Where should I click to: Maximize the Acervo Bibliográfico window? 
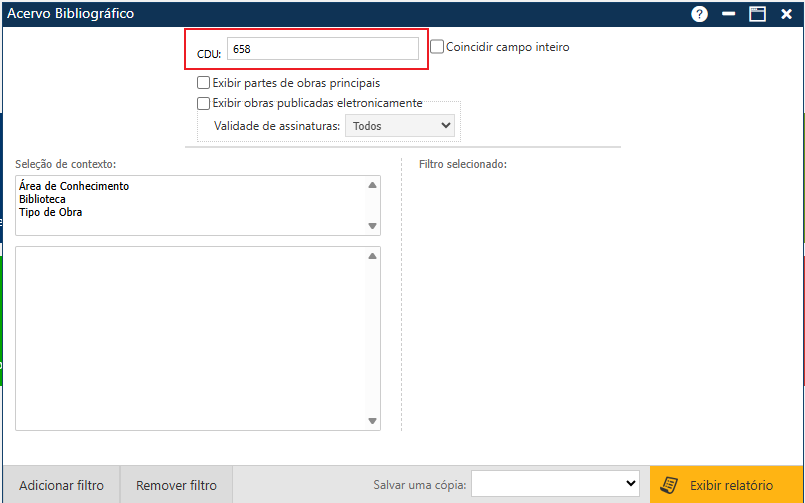pos(758,14)
